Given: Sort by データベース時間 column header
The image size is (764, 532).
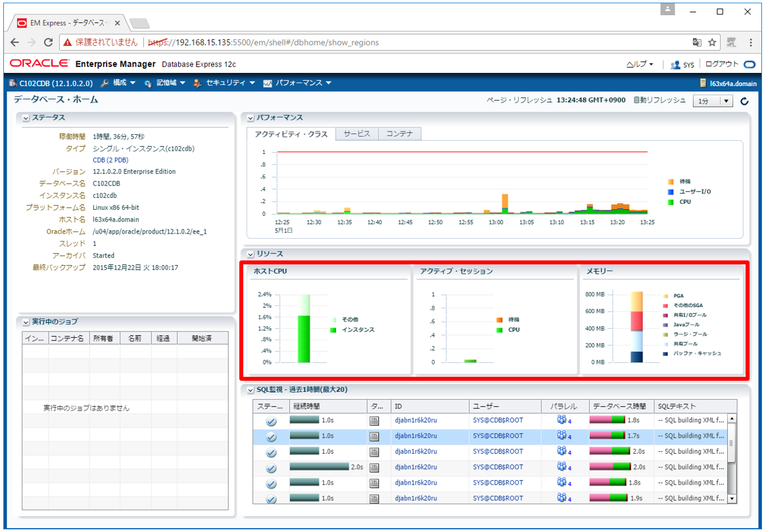Looking at the screenshot, I should (622, 406).
